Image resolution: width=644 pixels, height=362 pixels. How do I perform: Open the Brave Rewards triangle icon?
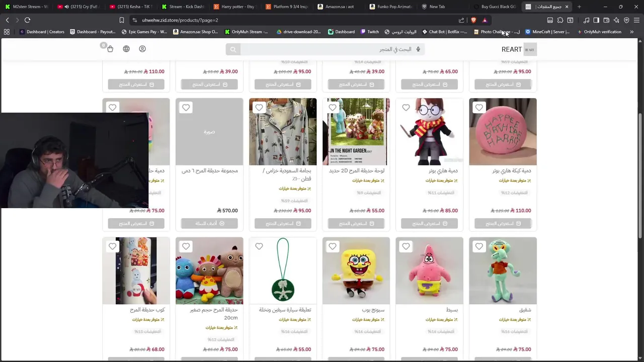[485, 20]
